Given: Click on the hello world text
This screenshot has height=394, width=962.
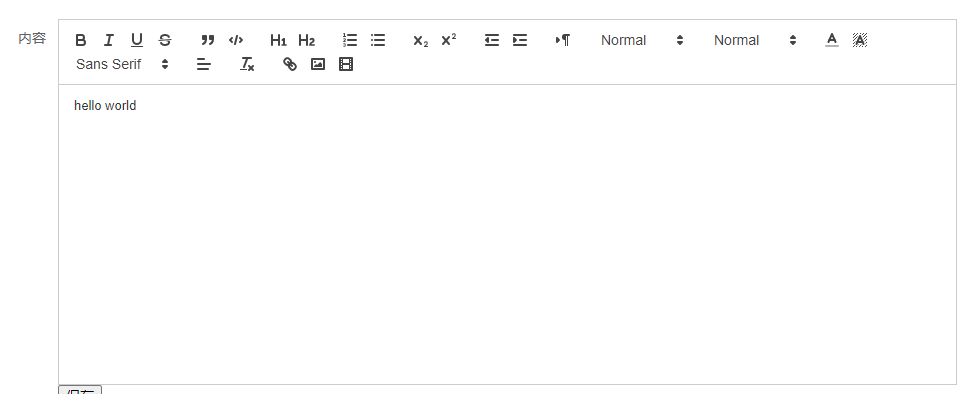Looking at the screenshot, I should (105, 106).
